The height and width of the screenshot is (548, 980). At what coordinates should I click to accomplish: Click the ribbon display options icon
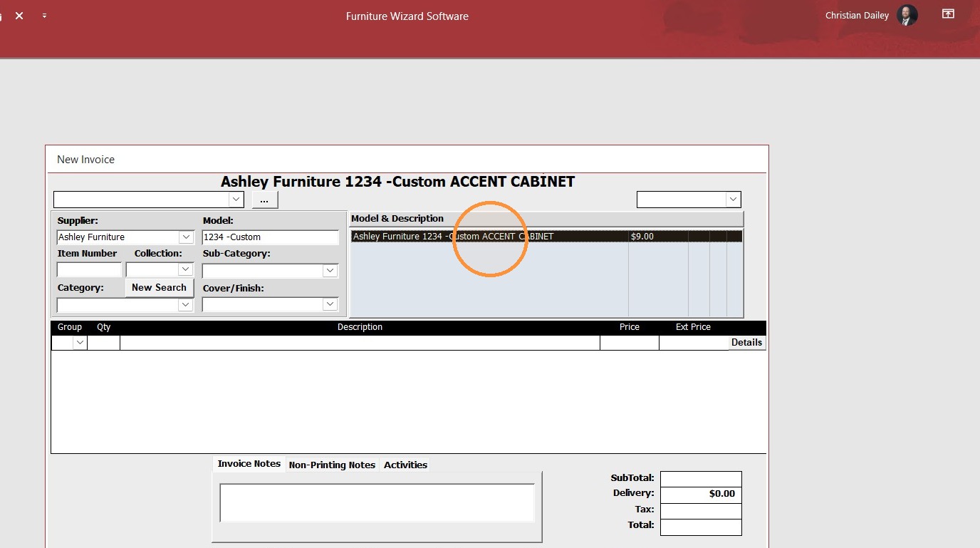pyautogui.click(x=948, y=14)
